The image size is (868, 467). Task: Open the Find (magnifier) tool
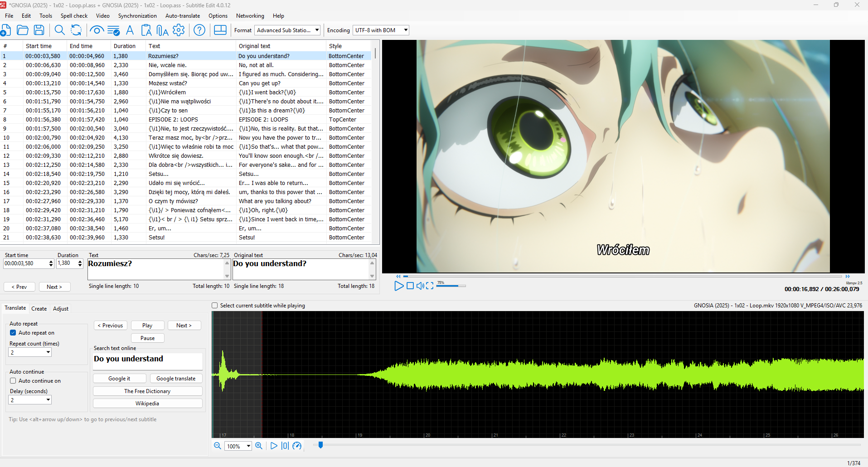coord(59,30)
